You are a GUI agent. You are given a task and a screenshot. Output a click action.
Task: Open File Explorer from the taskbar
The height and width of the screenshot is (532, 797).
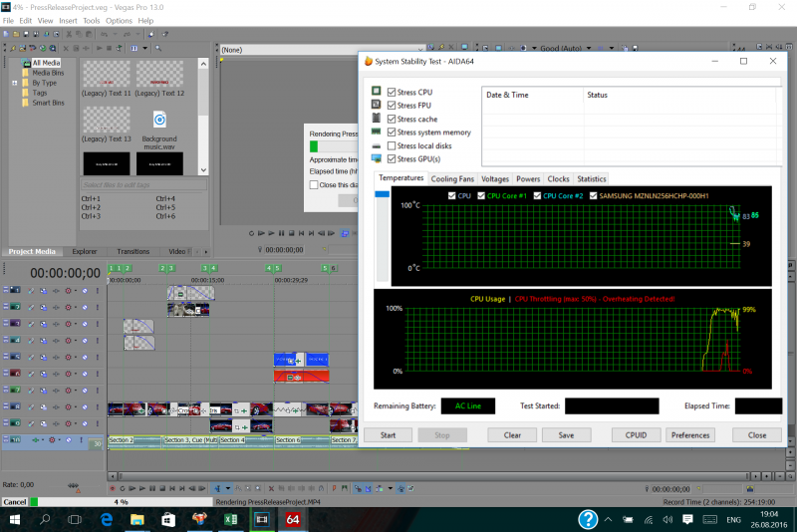pos(136,520)
